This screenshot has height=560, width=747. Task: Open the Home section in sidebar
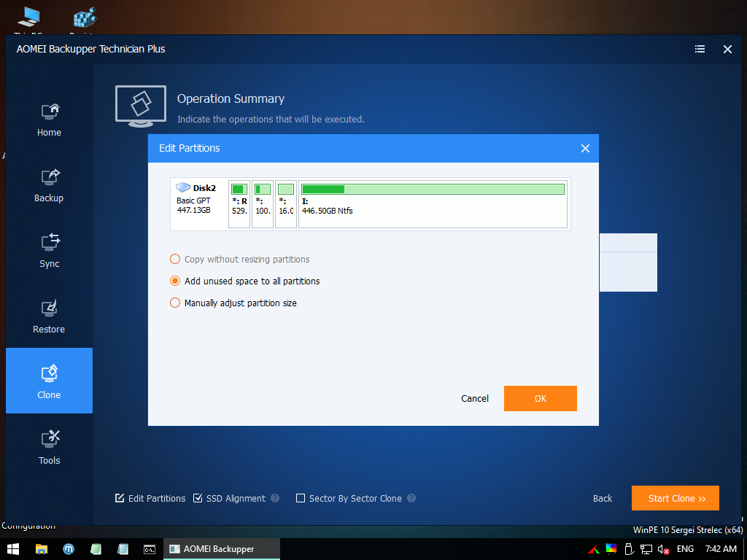click(49, 120)
